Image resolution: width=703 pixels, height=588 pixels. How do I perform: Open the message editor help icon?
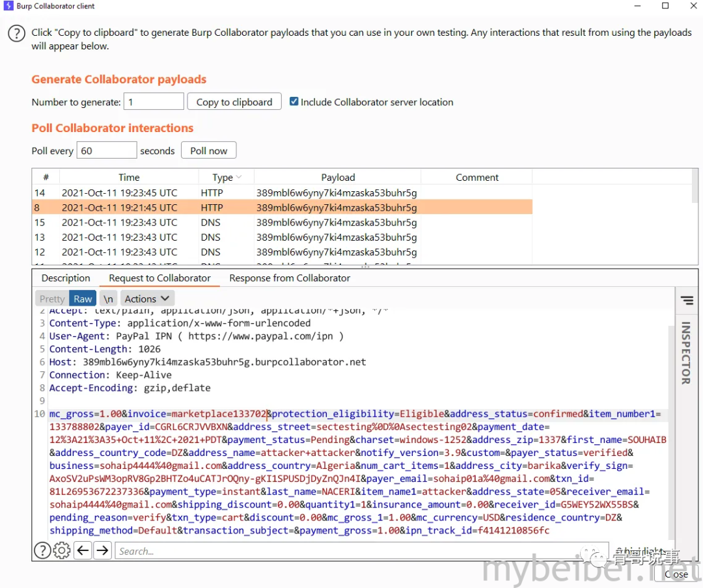tap(42, 550)
